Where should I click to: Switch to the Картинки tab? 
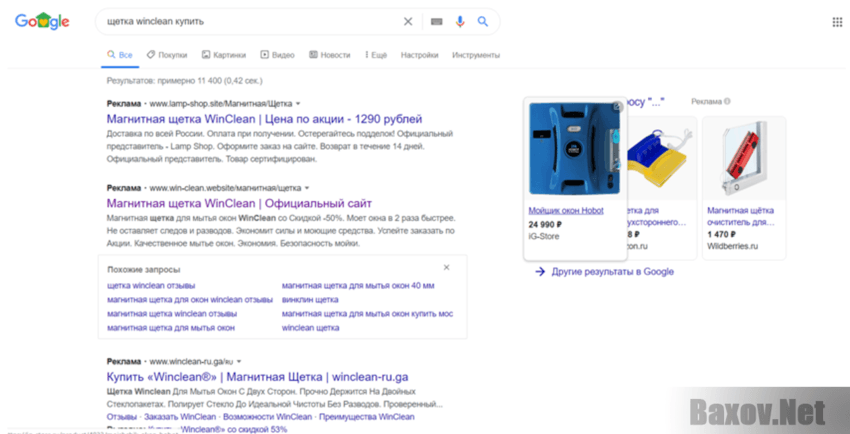coord(224,55)
